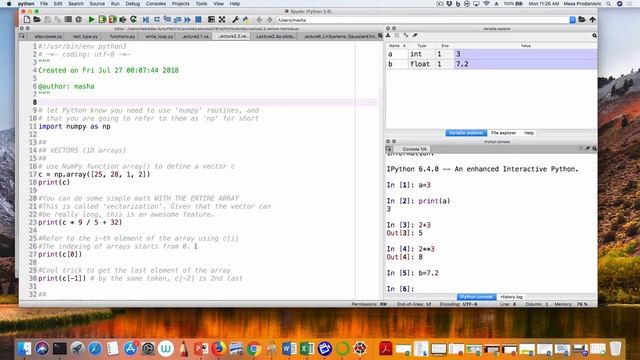Run current cell toolbar icon
Screen dimensions: 640x360
point(102,19)
